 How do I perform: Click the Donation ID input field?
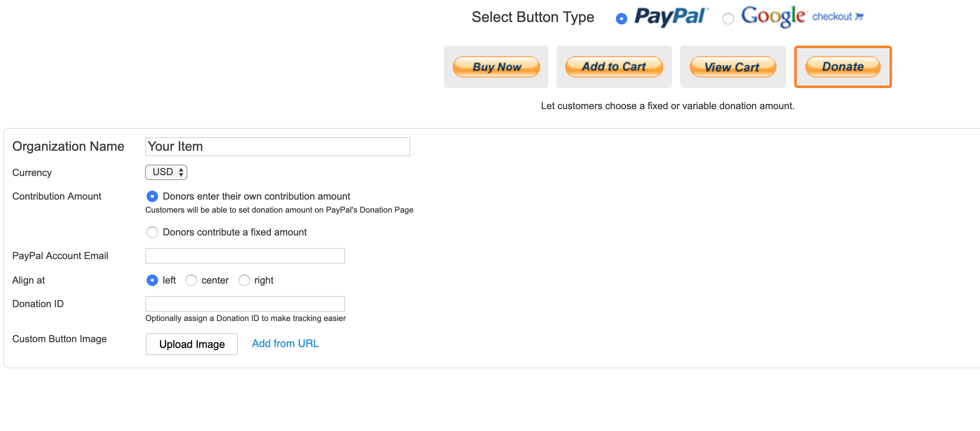pyautogui.click(x=245, y=304)
